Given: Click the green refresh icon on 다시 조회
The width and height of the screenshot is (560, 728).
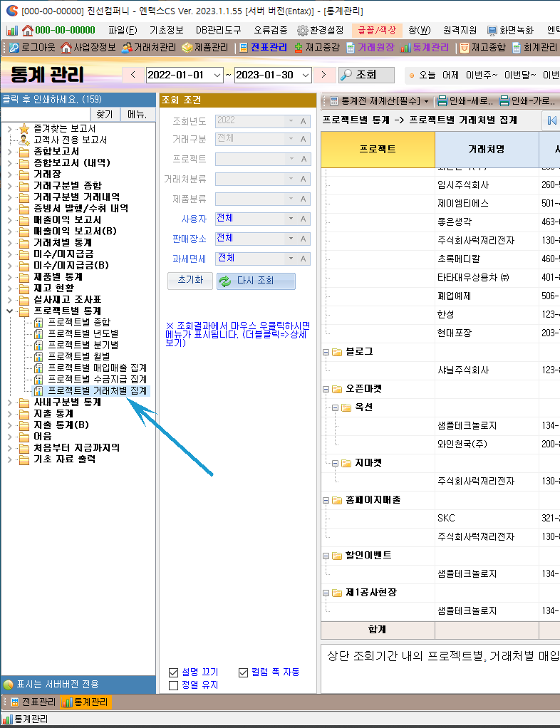Looking at the screenshot, I should [225, 281].
